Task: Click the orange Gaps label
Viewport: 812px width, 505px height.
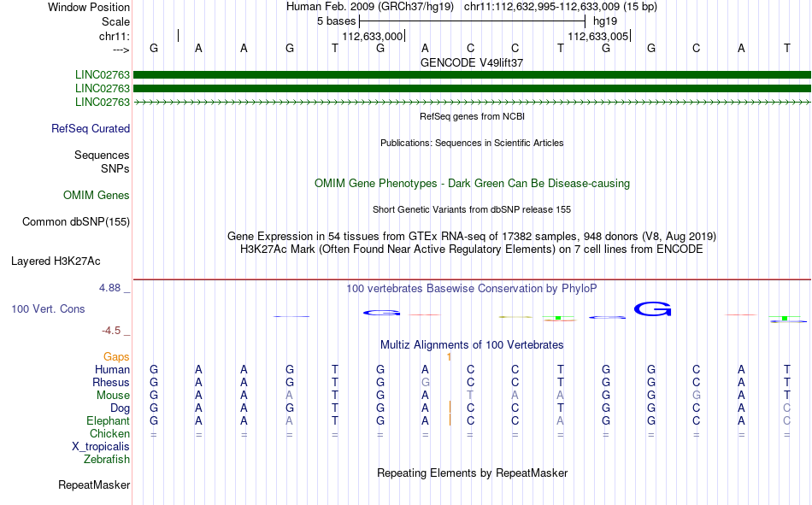Action: [x=116, y=357]
